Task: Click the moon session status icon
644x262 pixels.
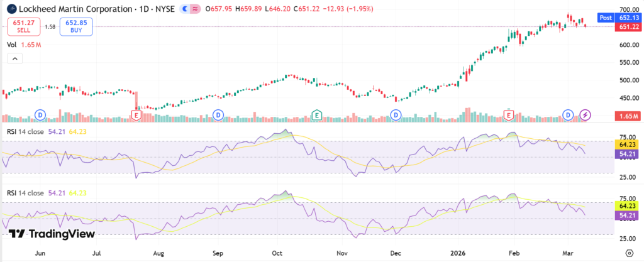Action: tap(184, 9)
